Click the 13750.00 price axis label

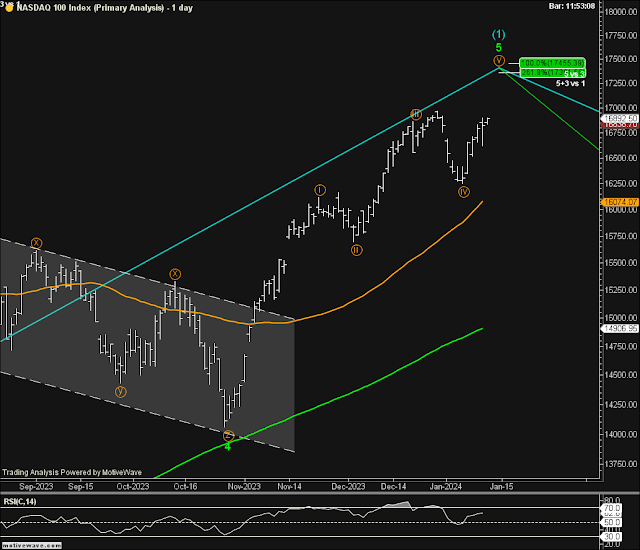pyautogui.click(x=620, y=464)
